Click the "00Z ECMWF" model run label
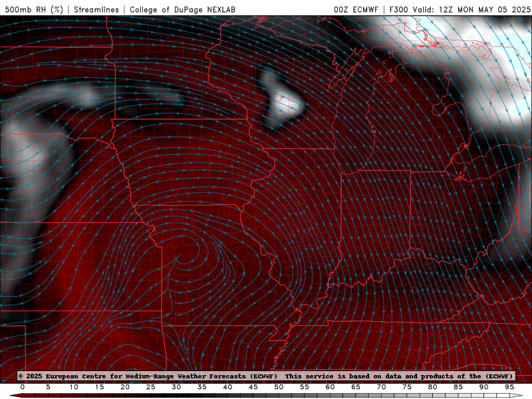Viewport: 532px width, 399px height. click(356, 9)
